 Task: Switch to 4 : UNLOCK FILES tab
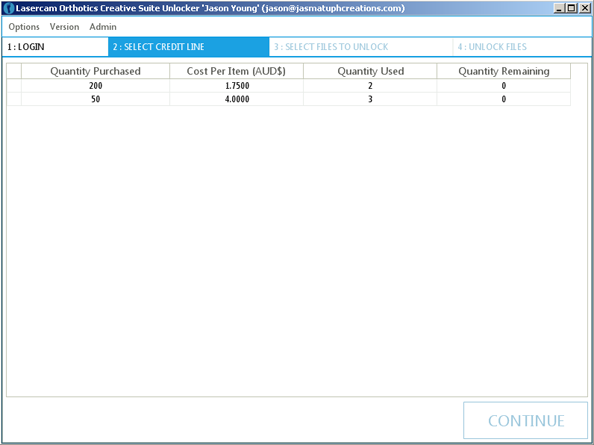522,47
